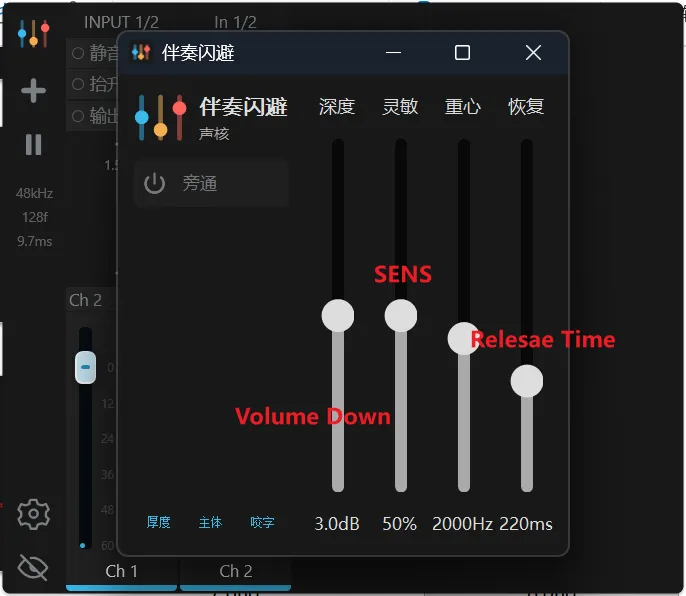Click the 重心 column heading
The width and height of the screenshot is (686, 596).
(x=463, y=106)
